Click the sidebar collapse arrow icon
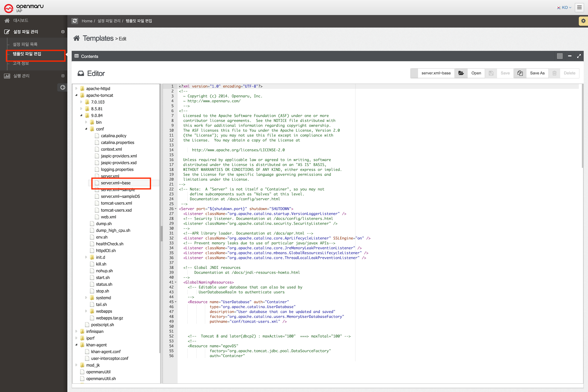Screen dimensions: 588x392 [x=62, y=87]
